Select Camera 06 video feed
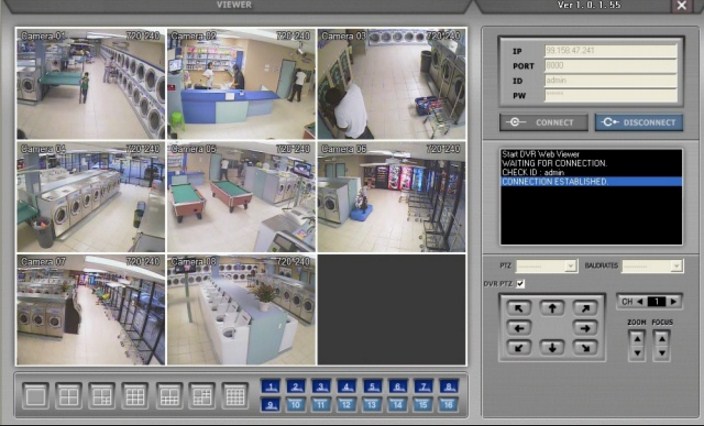 coord(392,197)
